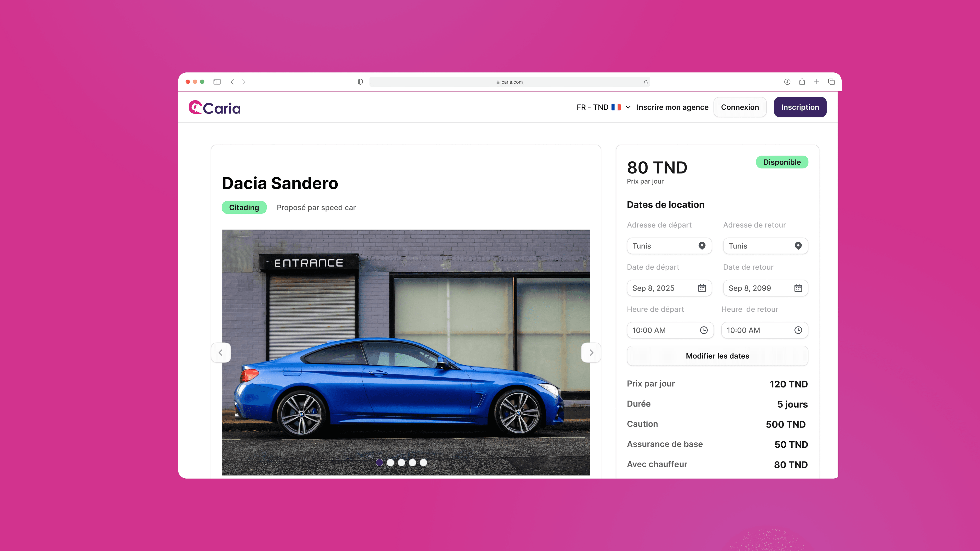This screenshot has height=551, width=980.
Task: Click the Disponible status badge
Action: (782, 162)
